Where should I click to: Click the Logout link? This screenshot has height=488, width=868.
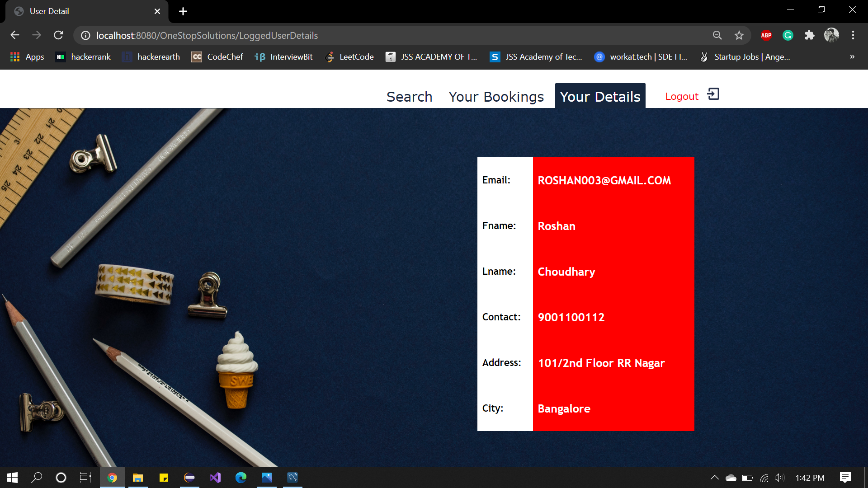682,97
